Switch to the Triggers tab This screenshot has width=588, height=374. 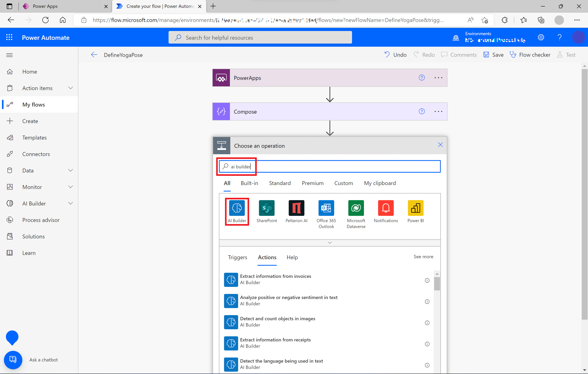237,257
